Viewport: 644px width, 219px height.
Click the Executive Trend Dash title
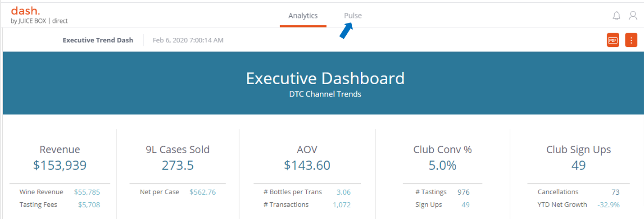(x=98, y=40)
